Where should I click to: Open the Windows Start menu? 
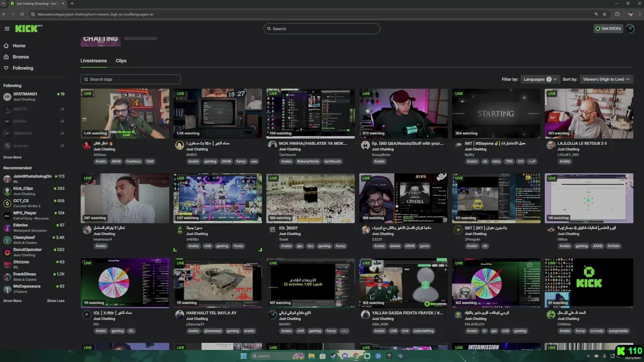[244, 356]
